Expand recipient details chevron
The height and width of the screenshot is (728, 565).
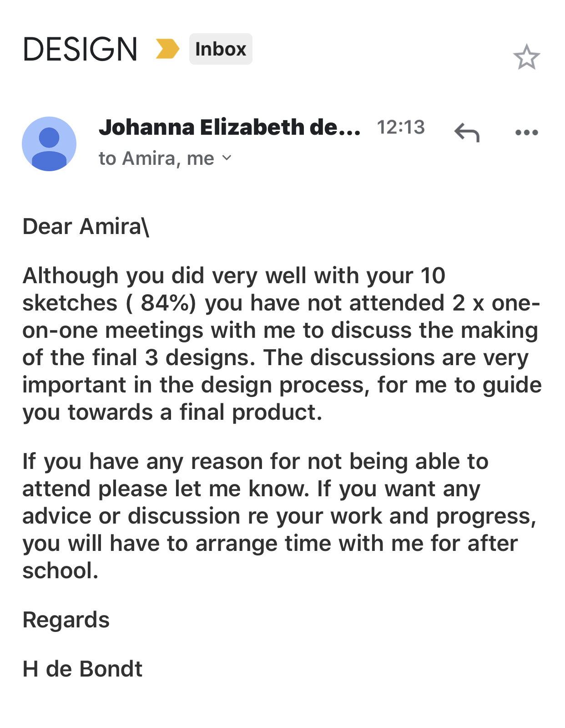tap(227, 158)
